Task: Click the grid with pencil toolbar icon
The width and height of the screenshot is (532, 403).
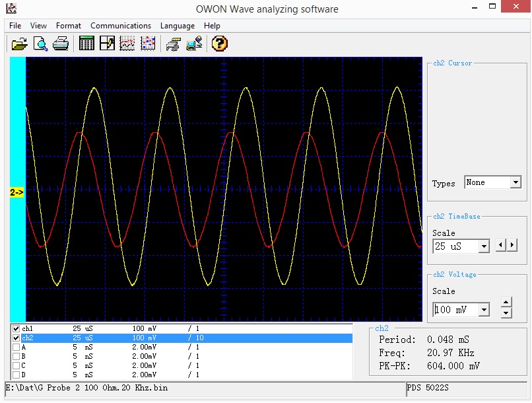Action: pos(107,44)
